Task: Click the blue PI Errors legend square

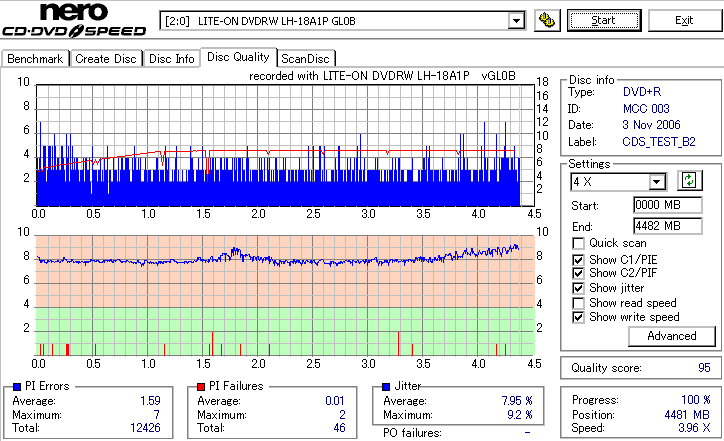Action: pyautogui.click(x=17, y=387)
